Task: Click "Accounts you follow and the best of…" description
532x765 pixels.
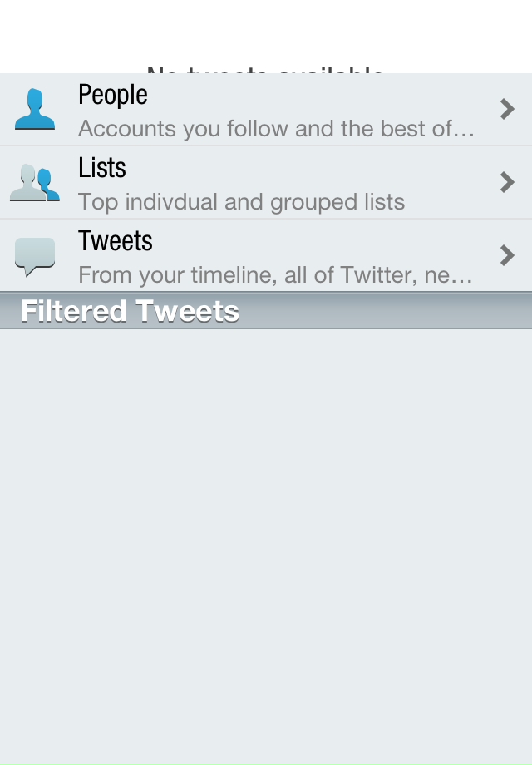Action: (276, 129)
